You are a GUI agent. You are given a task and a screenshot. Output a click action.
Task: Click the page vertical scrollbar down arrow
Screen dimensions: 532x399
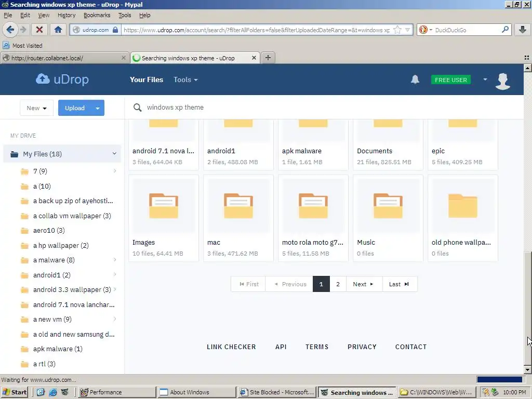pos(527,370)
